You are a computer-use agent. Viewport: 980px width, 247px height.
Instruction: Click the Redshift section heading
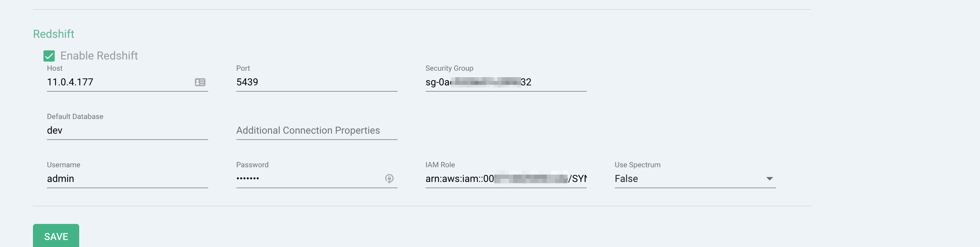pos(54,34)
